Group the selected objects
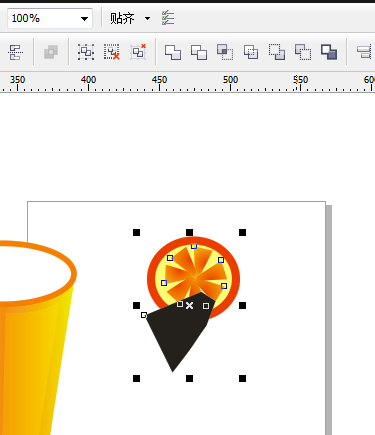The height and width of the screenshot is (435, 375). tap(86, 52)
